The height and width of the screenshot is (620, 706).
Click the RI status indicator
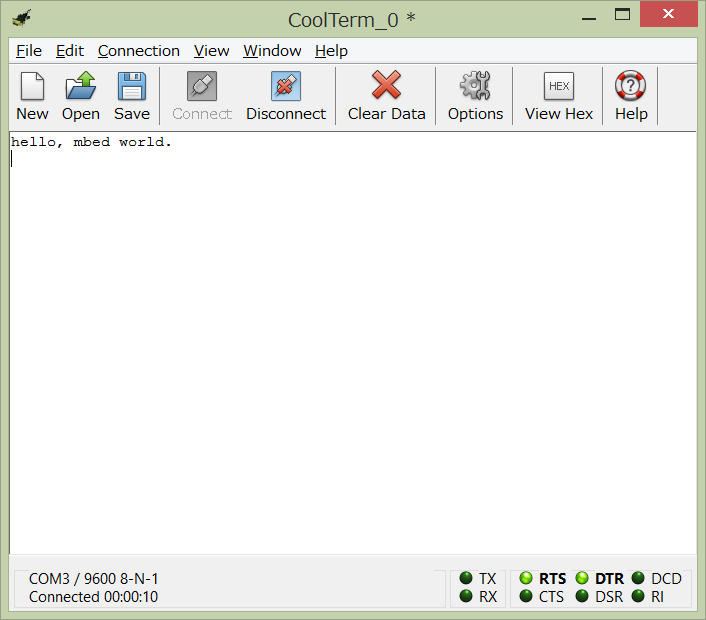[x=638, y=596]
